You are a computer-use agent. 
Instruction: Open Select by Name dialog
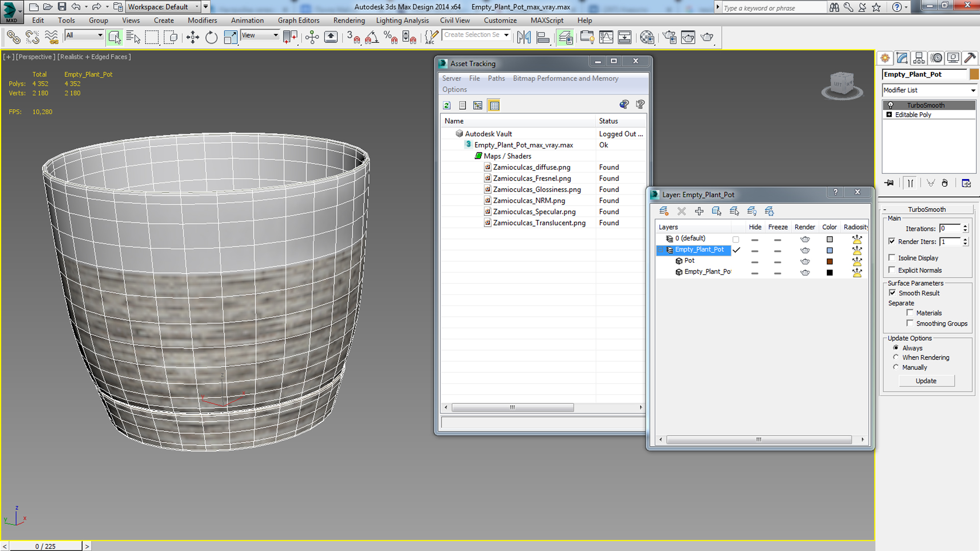pos(133,37)
